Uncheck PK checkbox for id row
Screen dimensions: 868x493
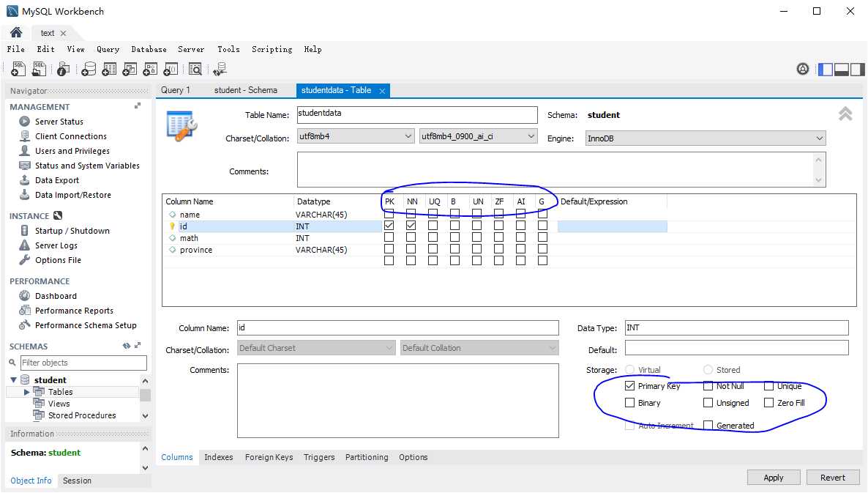click(x=389, y=226)
